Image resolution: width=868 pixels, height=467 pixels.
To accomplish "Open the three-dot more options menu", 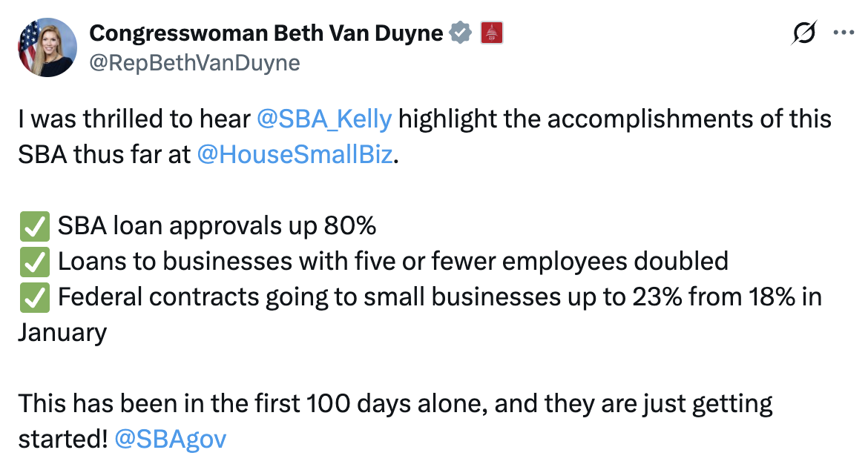I will pyautogui.click(x=843, y=33).
